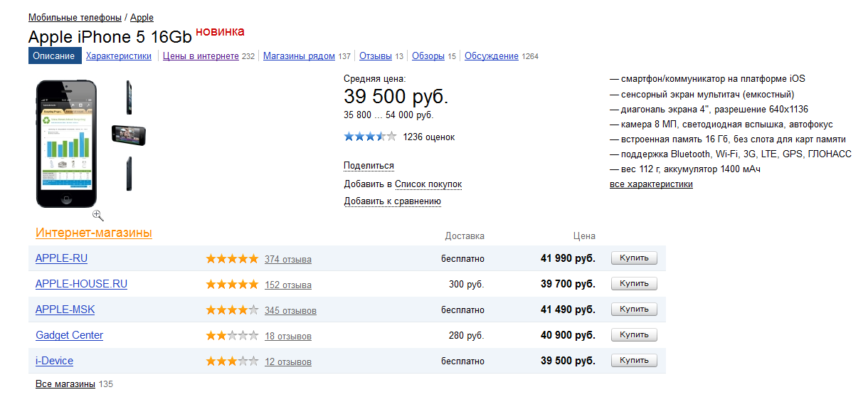Open 345 отзывов for APPLE-MSK
This screenshot has width=868, height=407.
290,311
